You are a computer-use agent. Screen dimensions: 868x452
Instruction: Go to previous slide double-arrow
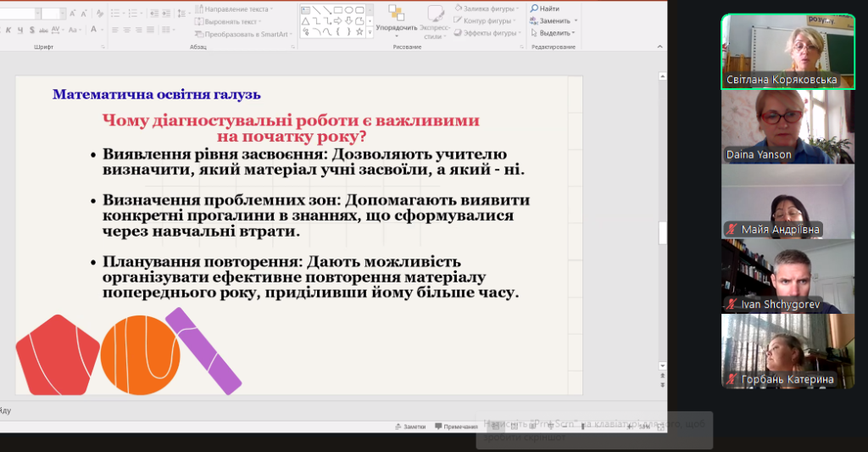(x=663, y=376)
